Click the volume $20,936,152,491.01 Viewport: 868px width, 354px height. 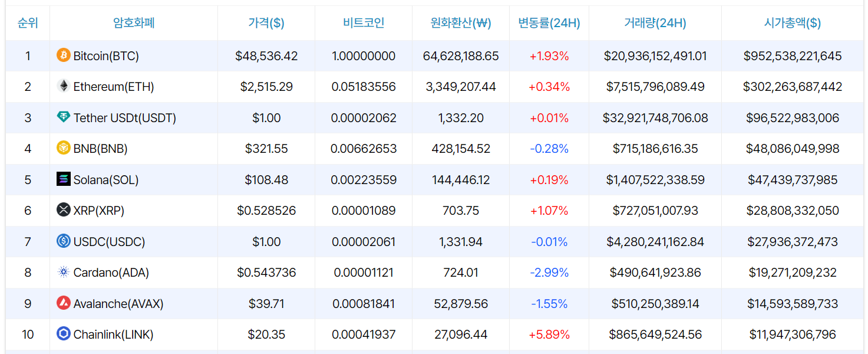tap(655, 56)
